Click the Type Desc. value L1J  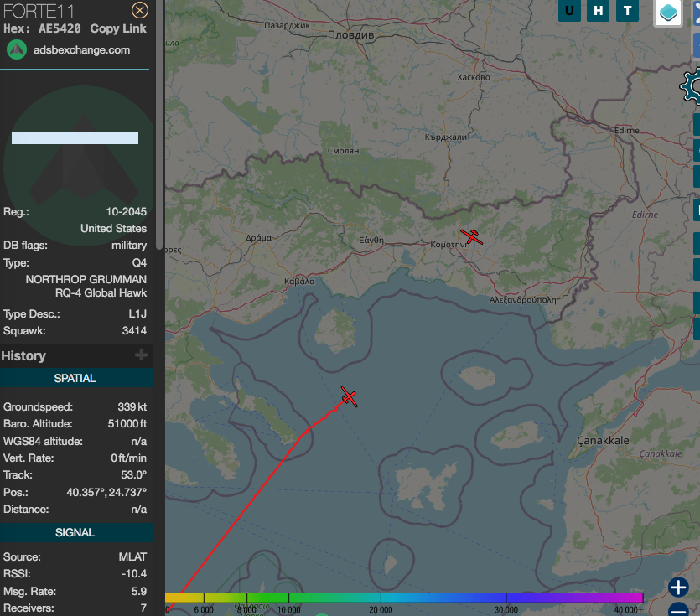(x=137, y=314)
